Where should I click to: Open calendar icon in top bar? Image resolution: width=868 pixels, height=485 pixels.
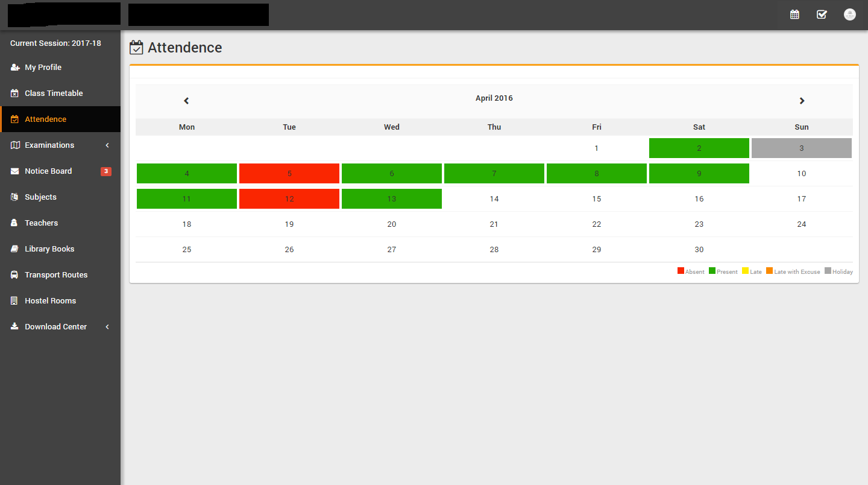click(x=794, y=14)
